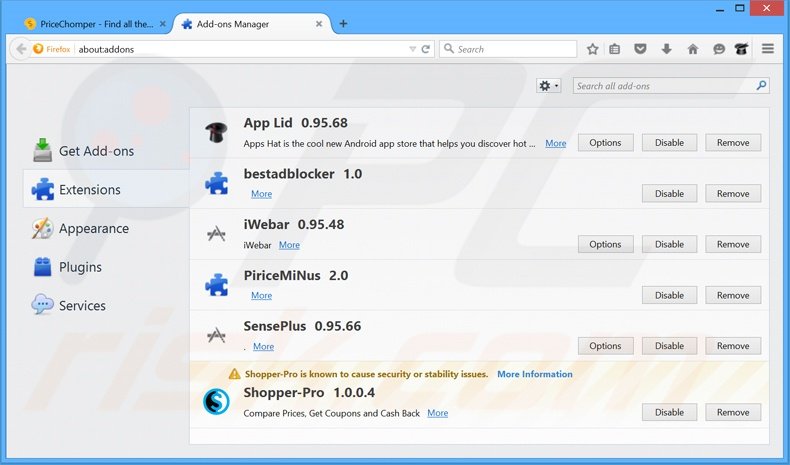
Task: Click the App Lid hat toolbar icon
Action: pyautogui.click(x=741, y=49)
